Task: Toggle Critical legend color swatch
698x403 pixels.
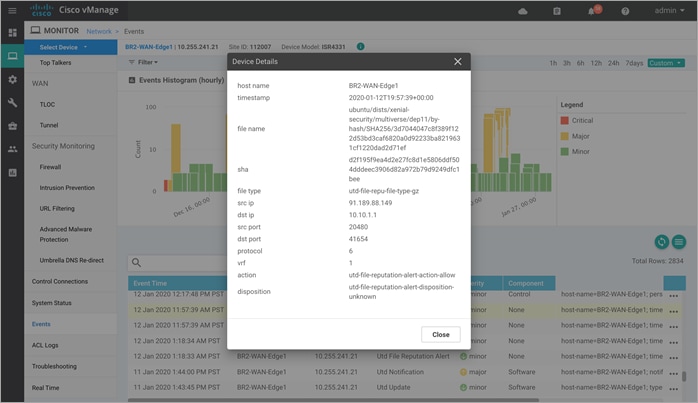Action: click(x=564, y=120)
